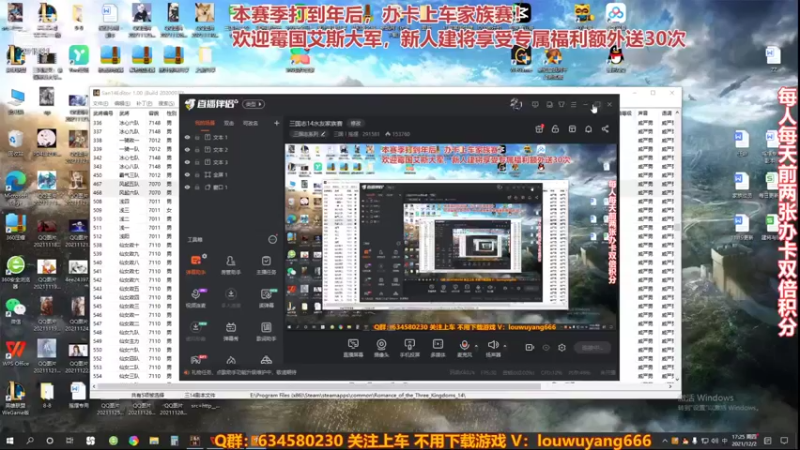Viewport: 800px width, 450px height.
Task: Select the 窗口 1 source name
Action: tap(220, 187)
